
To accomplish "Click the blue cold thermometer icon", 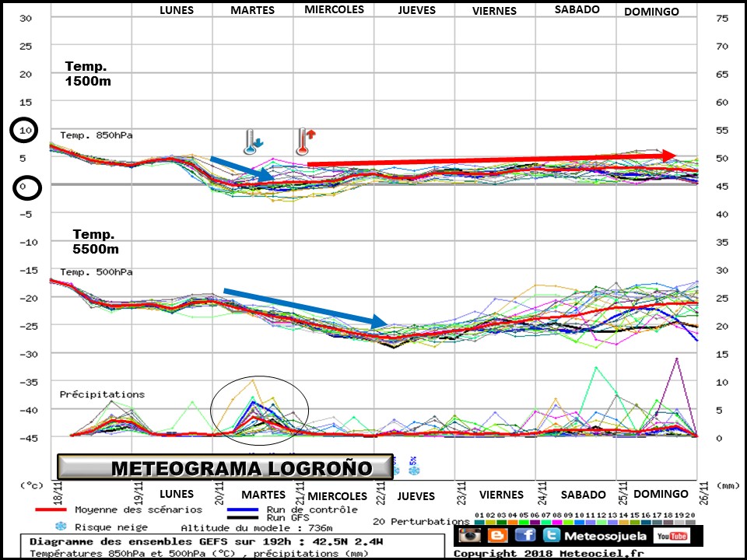I will 252,142.
